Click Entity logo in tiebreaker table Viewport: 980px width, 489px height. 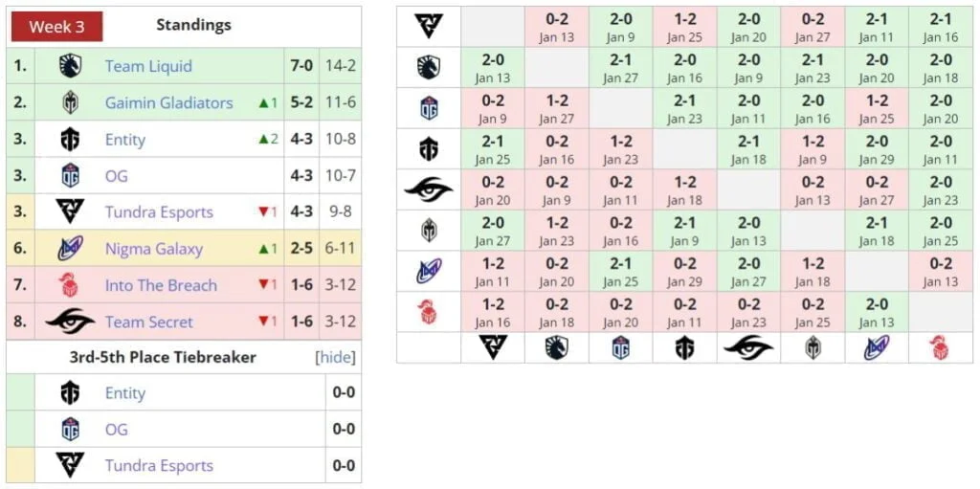tap(70, 392)
